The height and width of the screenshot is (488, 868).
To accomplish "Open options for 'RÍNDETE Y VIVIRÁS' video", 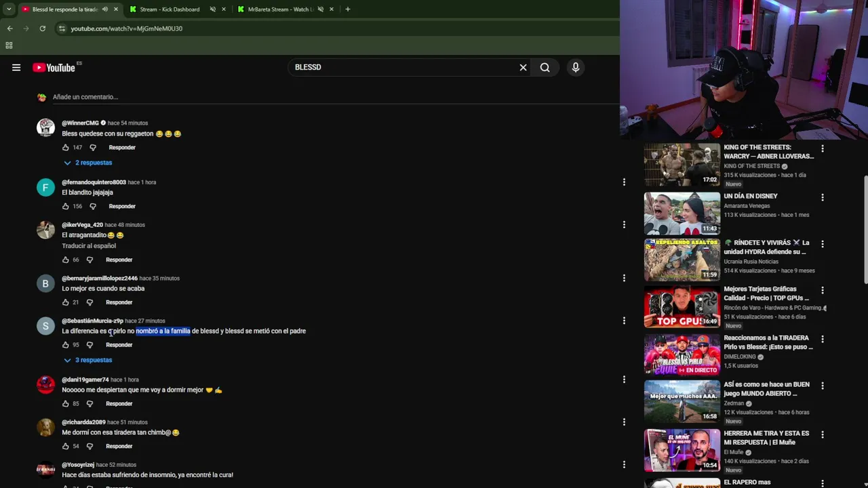I will 823,244.
